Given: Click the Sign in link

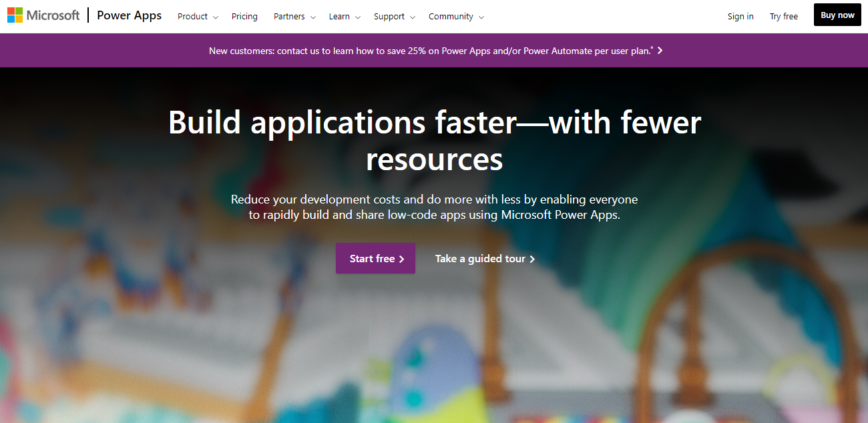Looking at the screenshot, I should pos(740,17).
